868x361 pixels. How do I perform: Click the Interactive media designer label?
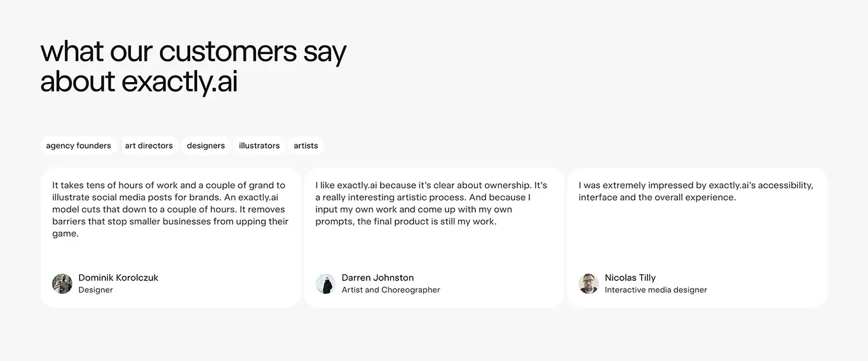[x=656, y=290]
